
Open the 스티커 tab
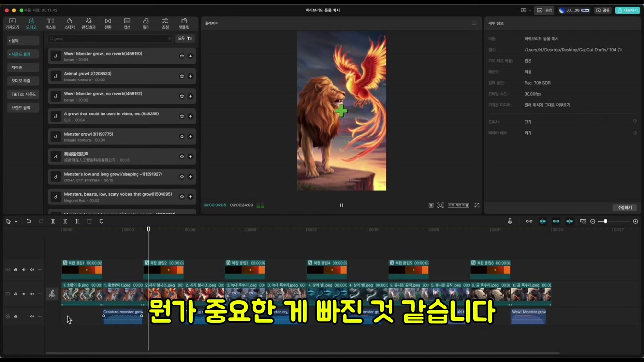(69, 23)
